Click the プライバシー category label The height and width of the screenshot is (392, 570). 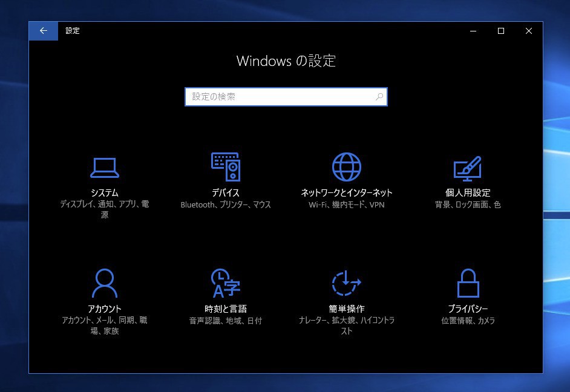[x=468, y=309]
